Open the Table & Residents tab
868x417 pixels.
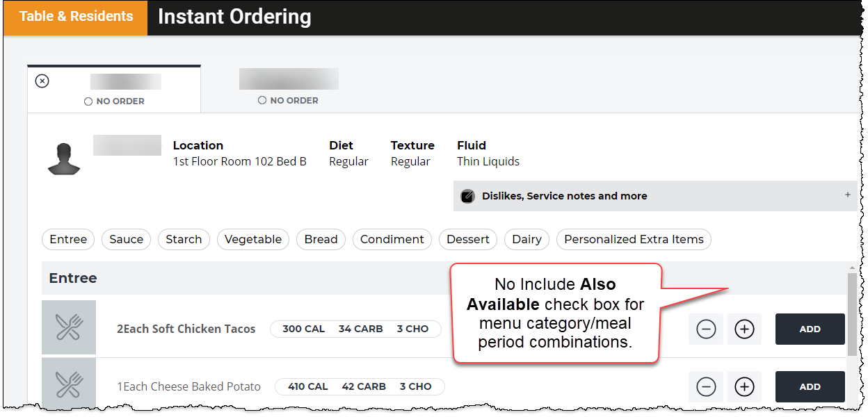click(x=76, y=17)
